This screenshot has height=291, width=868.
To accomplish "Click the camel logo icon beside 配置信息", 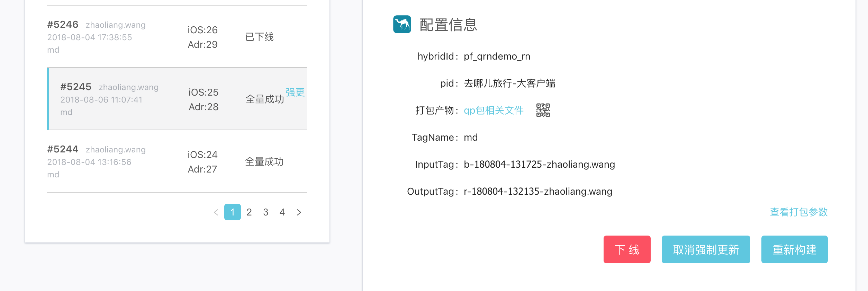I will tap(402, 24).
